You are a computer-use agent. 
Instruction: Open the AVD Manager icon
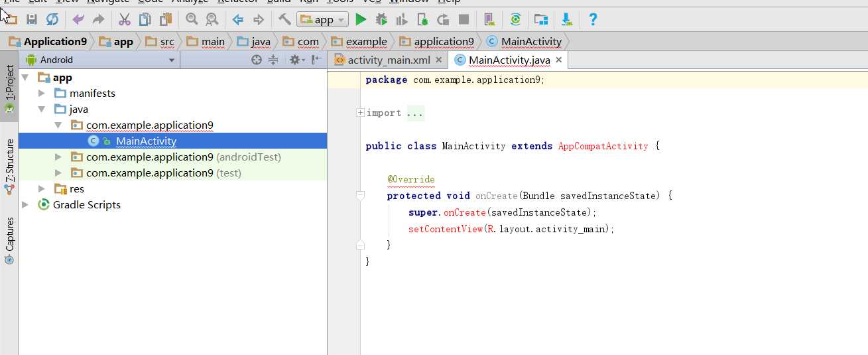(x=489, y=19)
